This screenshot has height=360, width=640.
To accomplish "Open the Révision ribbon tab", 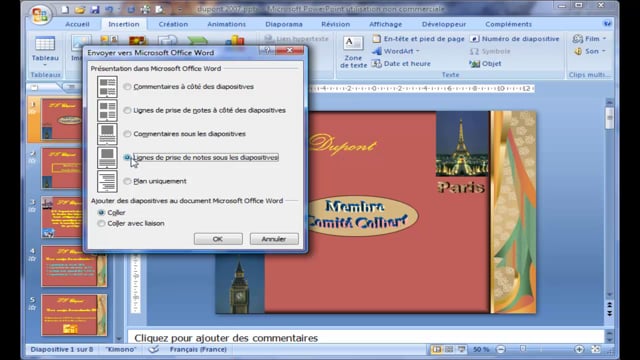I will pos(336,24).
